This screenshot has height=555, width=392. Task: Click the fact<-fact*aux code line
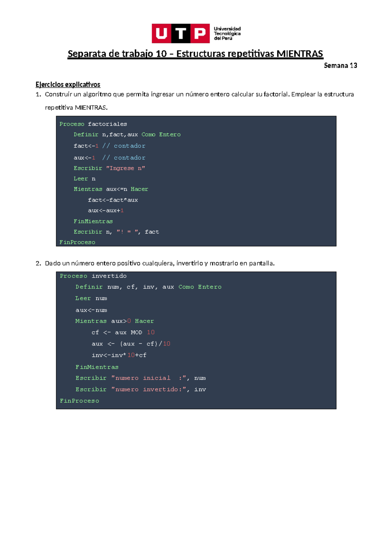point(113,200)
